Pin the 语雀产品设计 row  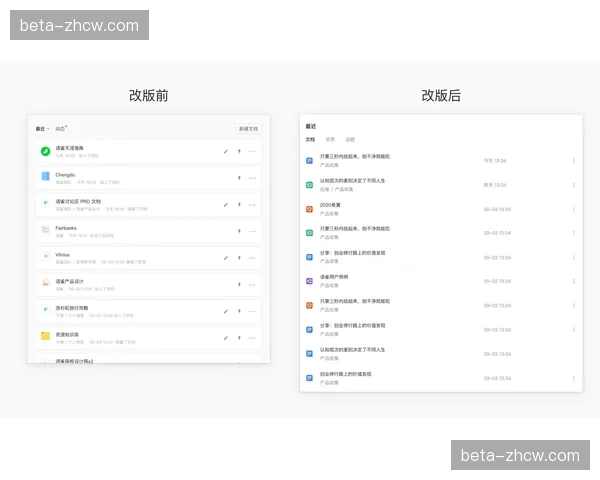click(239, 284)
